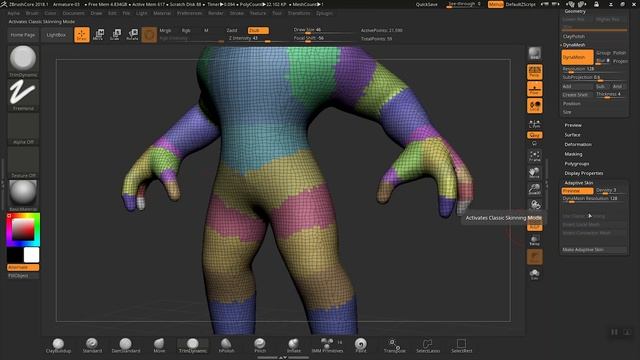Open the Freehand stroke picker
Image resolution: width=640 pixels, height=360 pixels.
point(23,95)
